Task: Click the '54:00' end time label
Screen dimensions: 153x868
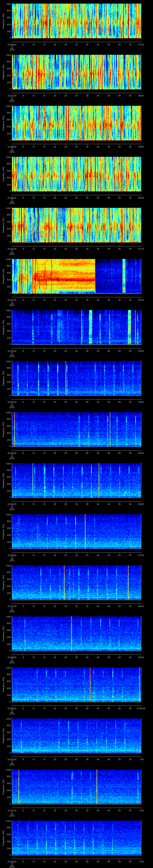Action: pos(141,402)
